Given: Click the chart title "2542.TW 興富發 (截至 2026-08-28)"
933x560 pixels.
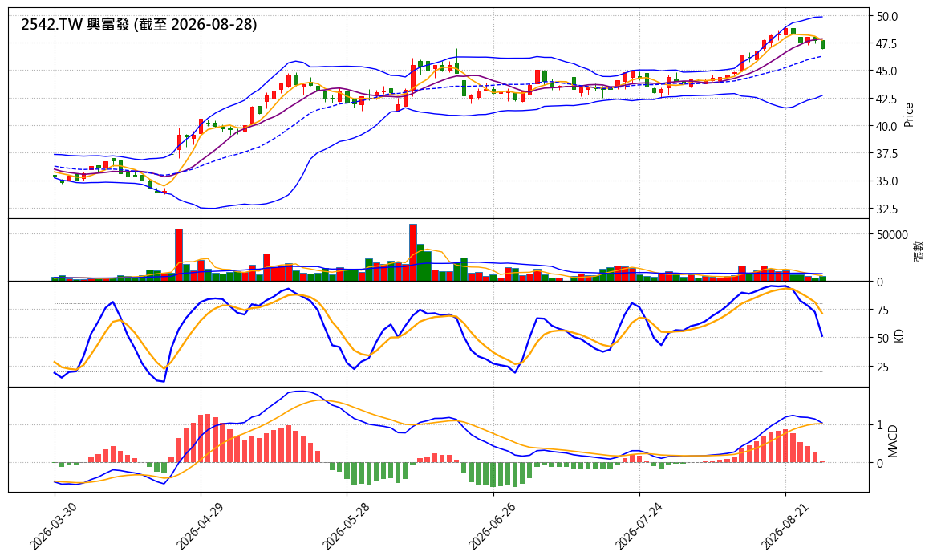Looking at the screenshot, I should (x=139, y=24).
